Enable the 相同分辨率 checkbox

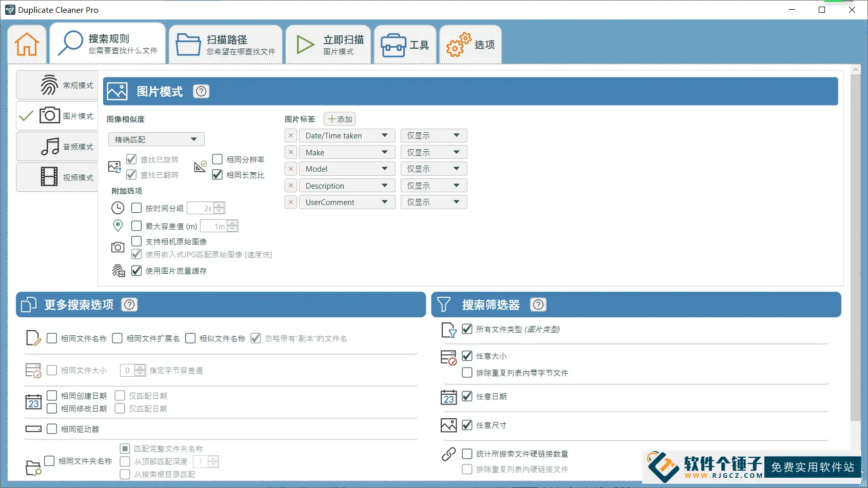tap(218, 159)
